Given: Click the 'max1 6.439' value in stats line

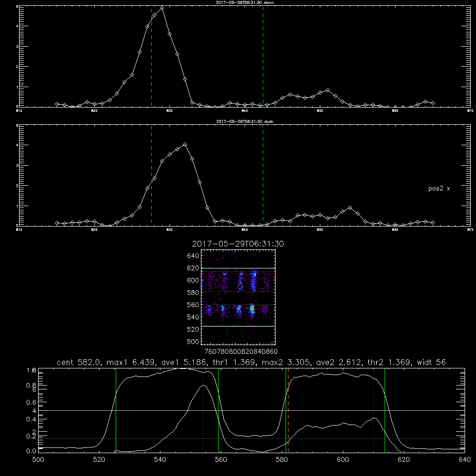Looking at the screenshot, I should [x=130, y=362].
